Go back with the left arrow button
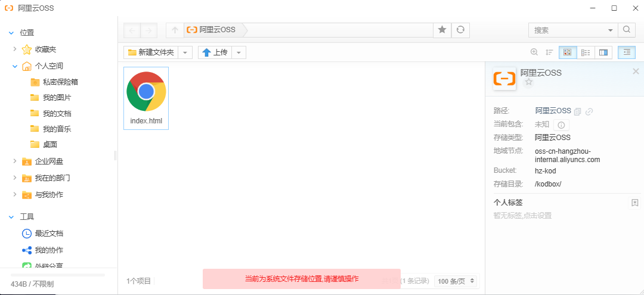This screenshot has width=644, height=295. point(132,30)
